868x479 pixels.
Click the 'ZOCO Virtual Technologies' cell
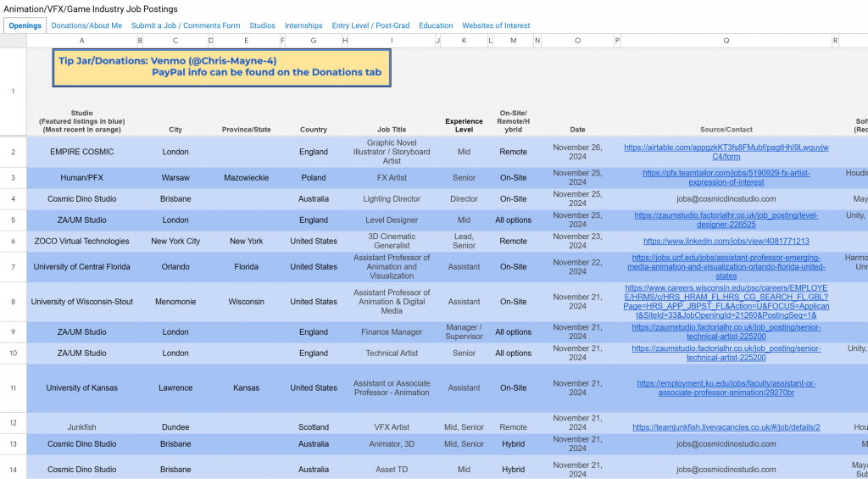82,241
